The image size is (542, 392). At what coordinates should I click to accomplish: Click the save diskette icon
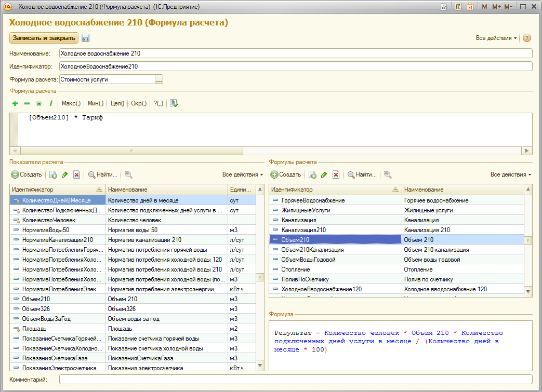(86, 38)
